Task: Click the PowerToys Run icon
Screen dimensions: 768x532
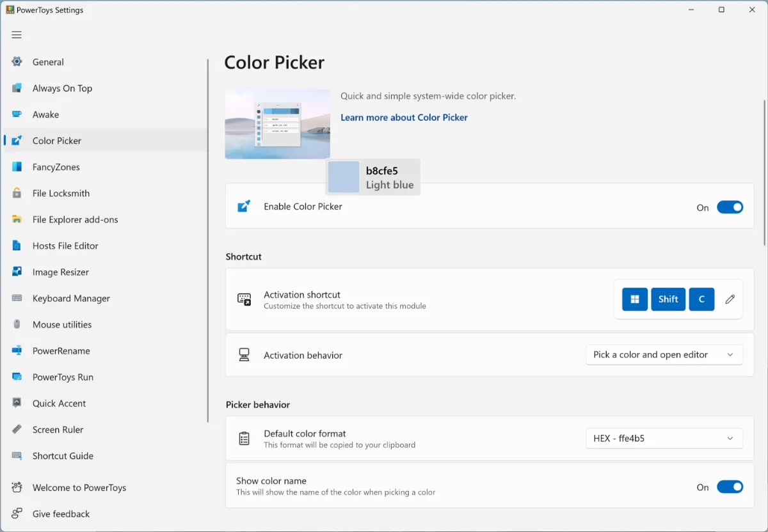Action: click(x=17, y=377)
